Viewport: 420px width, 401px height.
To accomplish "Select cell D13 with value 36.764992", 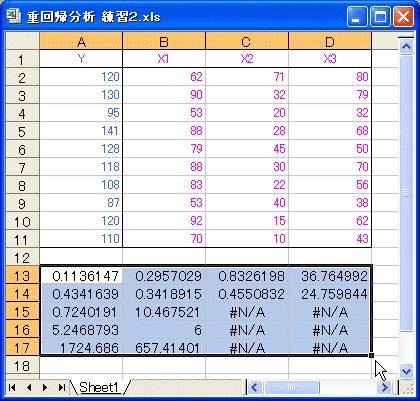I will 330,276.
